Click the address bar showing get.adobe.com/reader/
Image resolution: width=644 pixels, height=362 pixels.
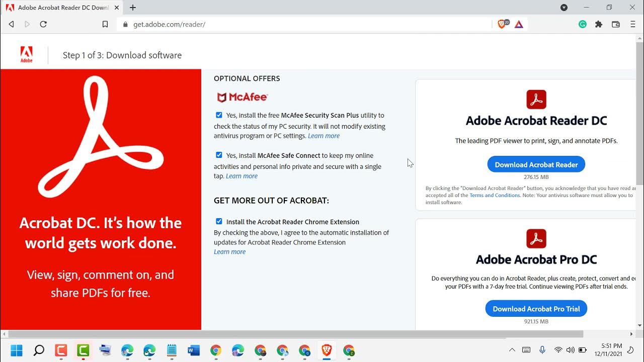pyautogui.click(x=304, y=24)
